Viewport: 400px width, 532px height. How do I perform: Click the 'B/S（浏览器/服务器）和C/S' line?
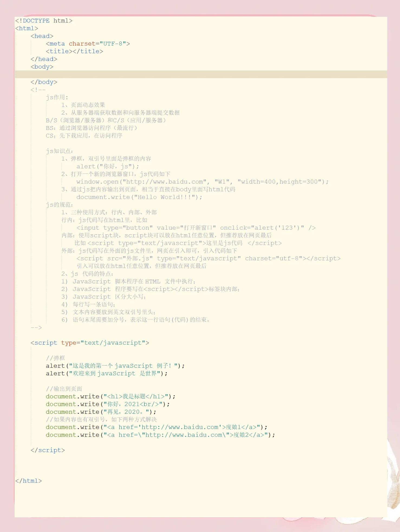pyautogui.click(x=106, y=120)
